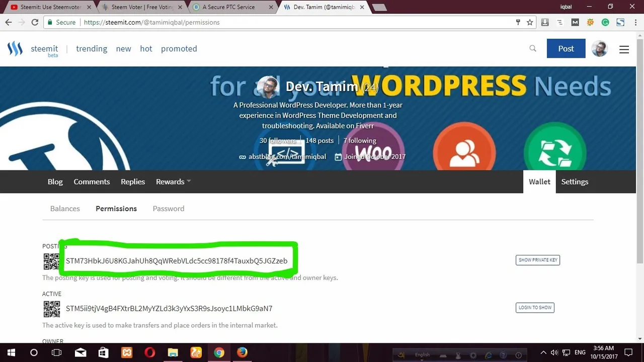Click the user avatar in the header
The width and height of the screenshot is (644, 362).
[599, 49]
